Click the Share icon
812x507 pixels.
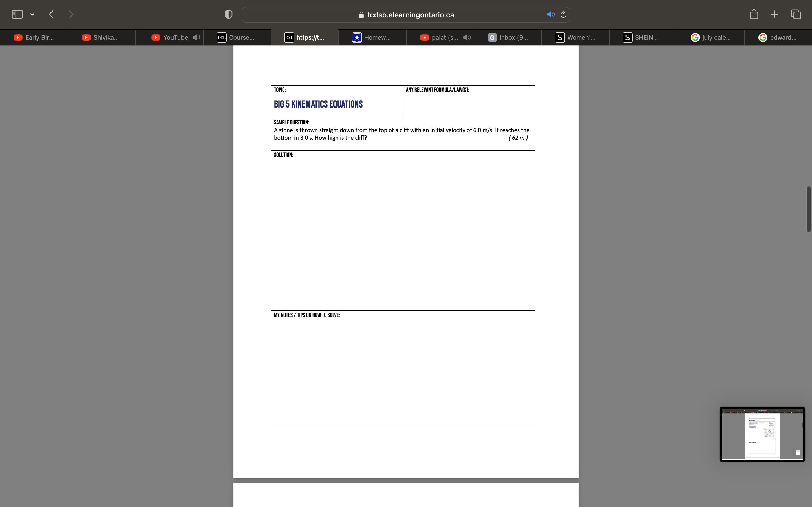point(753,14)
